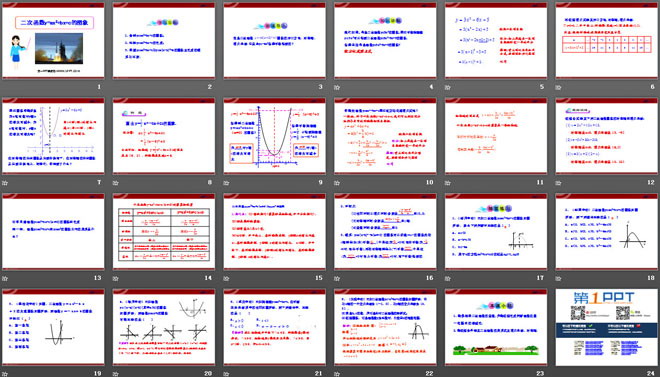Click the animation star under slide 9
660x377 pixels.
pyautogui.click(x=226, y=183)
